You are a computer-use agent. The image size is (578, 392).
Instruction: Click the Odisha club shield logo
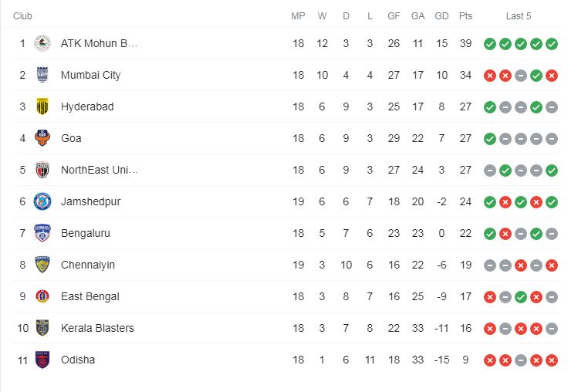42,360
